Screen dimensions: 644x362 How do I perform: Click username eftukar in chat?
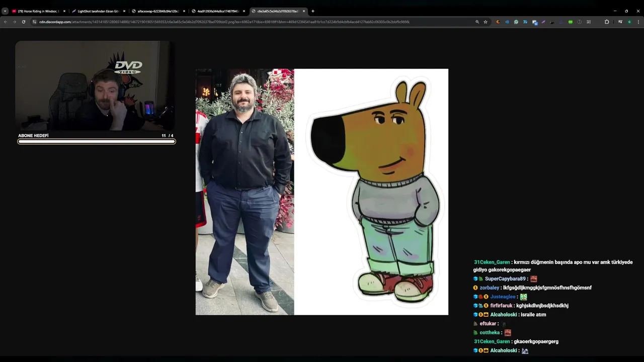[488, 324]
